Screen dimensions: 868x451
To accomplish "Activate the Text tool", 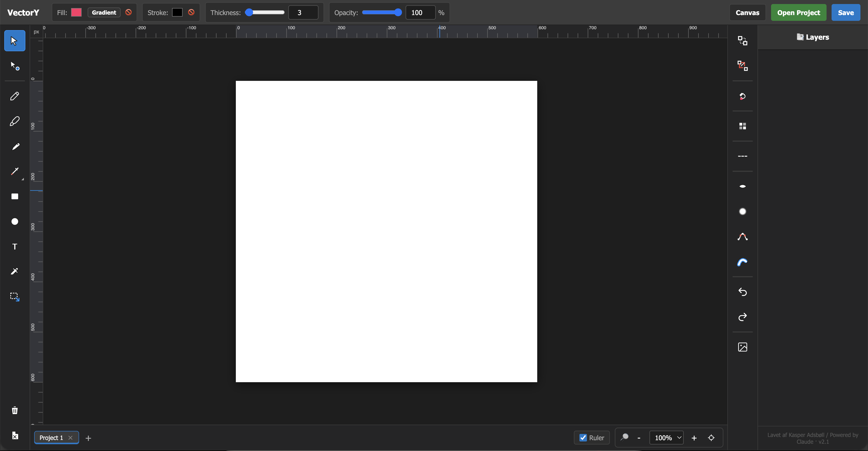I will coord(15,247).
